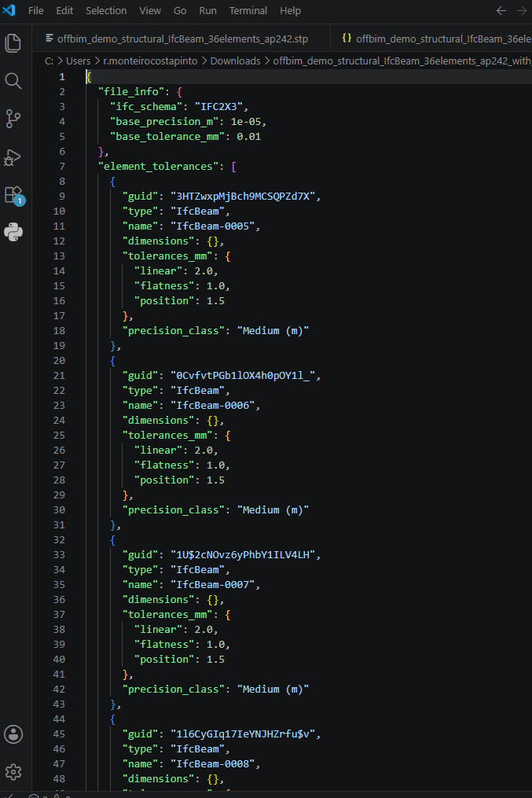Click the 1e-05 precision value
The height and width of the screenshot is (798, 532).
[x=246, y=121]
